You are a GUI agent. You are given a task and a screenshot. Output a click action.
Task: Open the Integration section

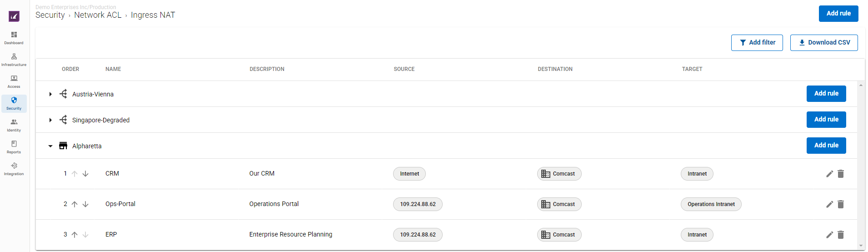pyautogui.click(x=14, y=169)
